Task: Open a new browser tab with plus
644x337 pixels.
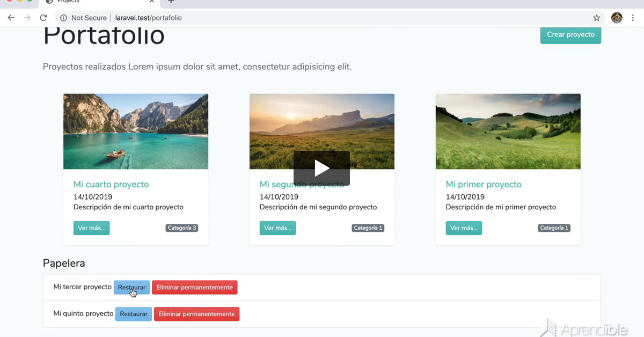Action: (171, 2)
